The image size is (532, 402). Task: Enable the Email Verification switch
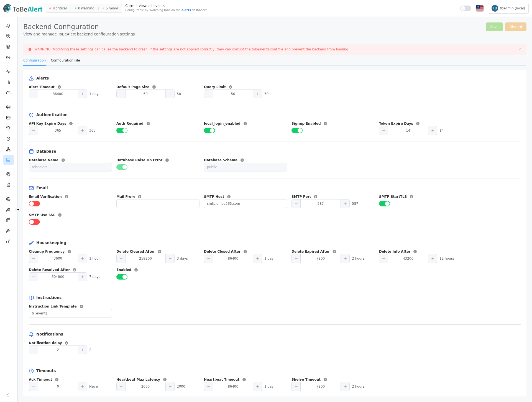[34, 204]
